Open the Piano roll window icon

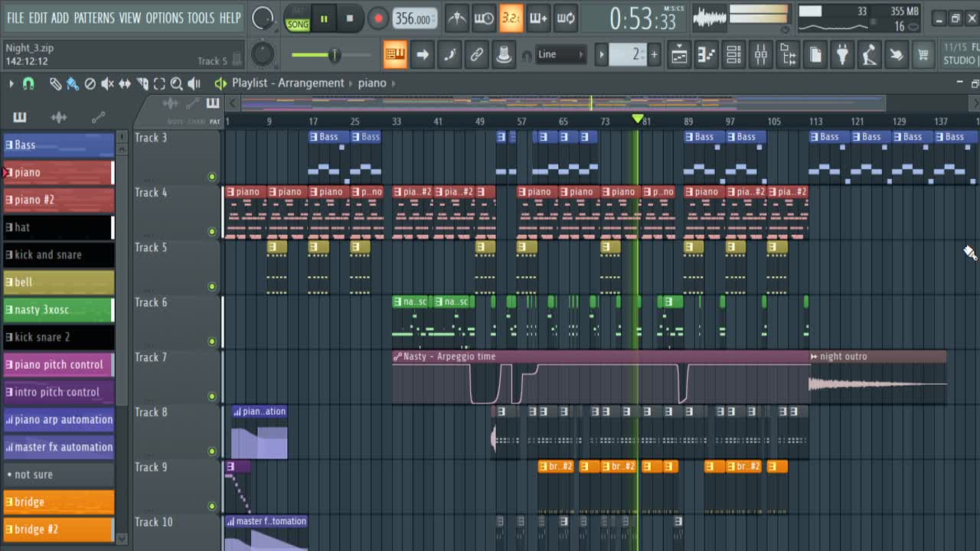[706, 54]
